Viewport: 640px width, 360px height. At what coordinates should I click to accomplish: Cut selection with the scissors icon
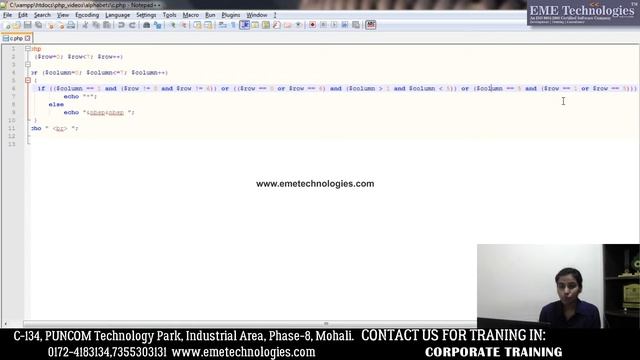point(85,25)
